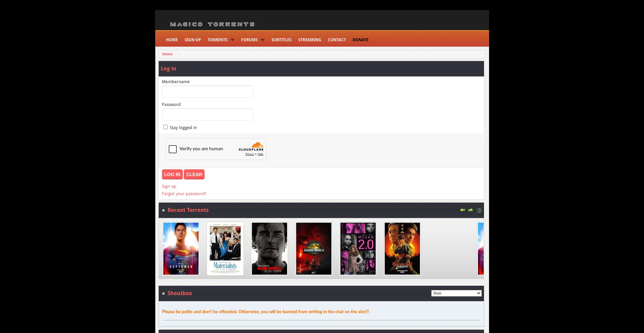Reset the form with CLEAR button
The image size is (644, 333).
194,174
